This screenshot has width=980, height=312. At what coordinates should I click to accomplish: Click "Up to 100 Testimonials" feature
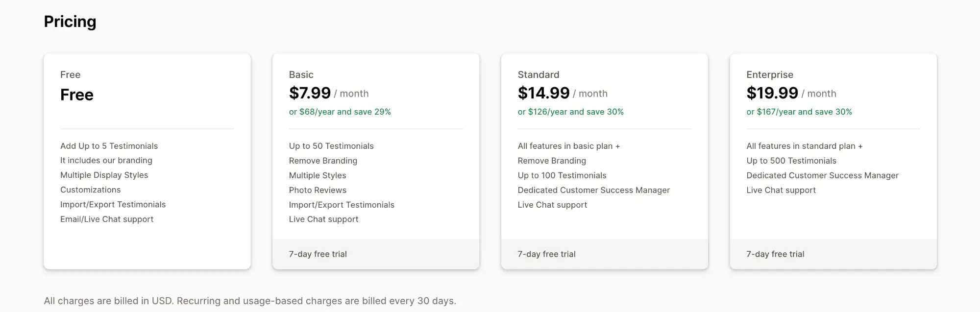pos(562,175)
